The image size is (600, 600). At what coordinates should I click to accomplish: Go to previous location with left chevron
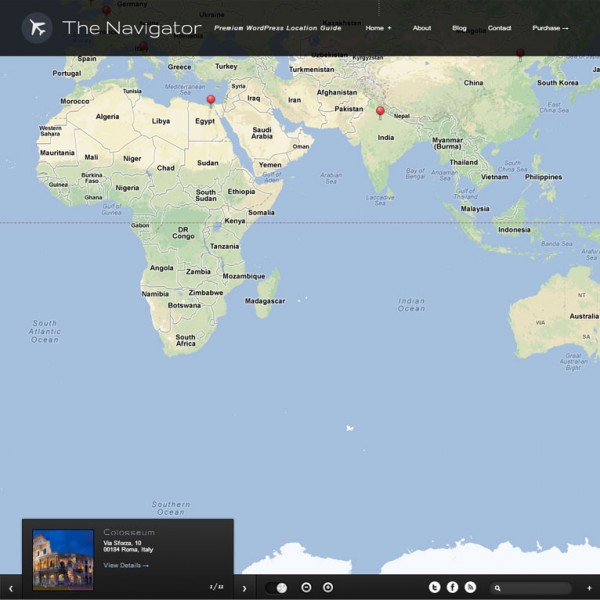click(11, 588)
